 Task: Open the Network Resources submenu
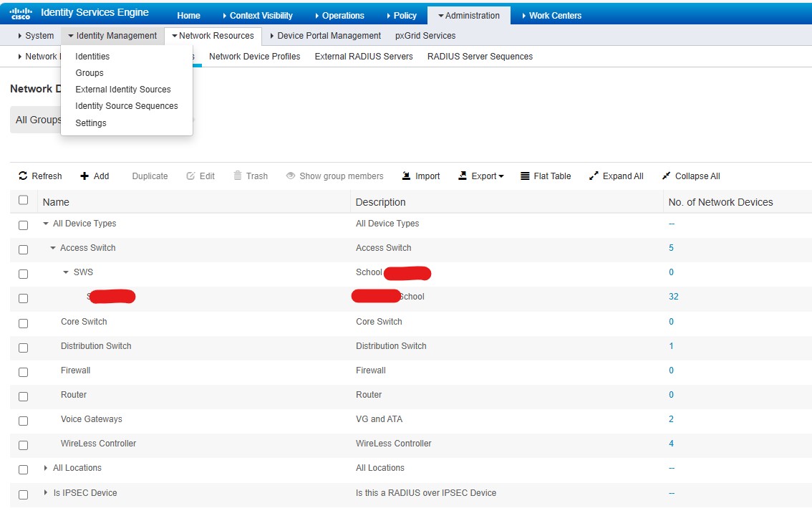click(x=213, y=35)
